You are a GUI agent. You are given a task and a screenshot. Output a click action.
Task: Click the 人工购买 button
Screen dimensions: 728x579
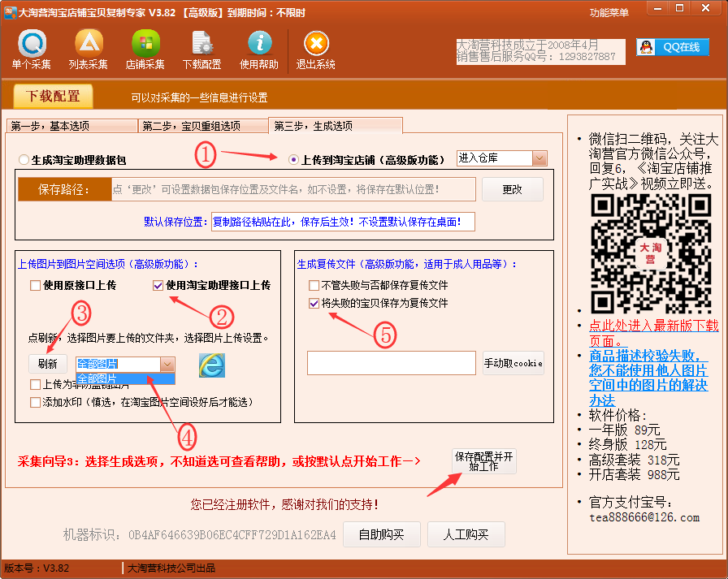[x=466, y=534]
